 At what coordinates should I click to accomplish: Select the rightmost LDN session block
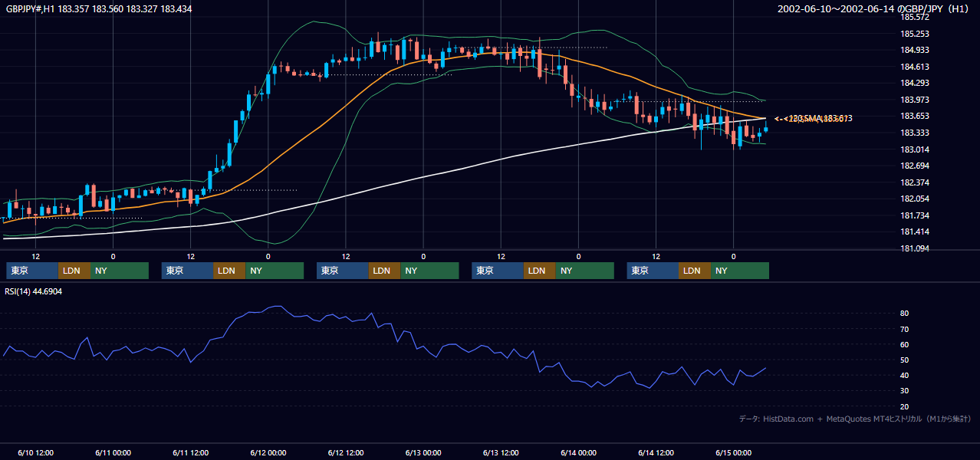tap(696, 271)
